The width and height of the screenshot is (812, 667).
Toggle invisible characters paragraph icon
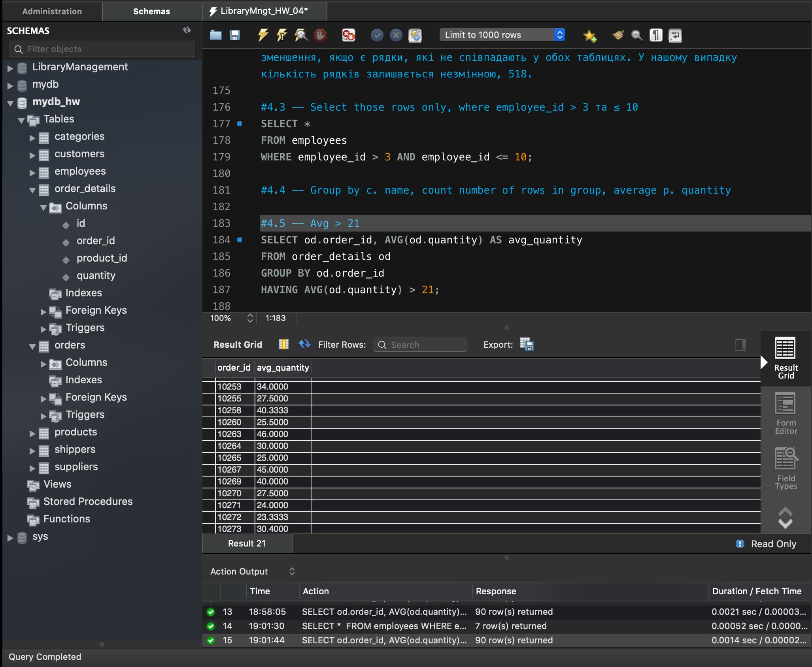click(x=656, y=35)
